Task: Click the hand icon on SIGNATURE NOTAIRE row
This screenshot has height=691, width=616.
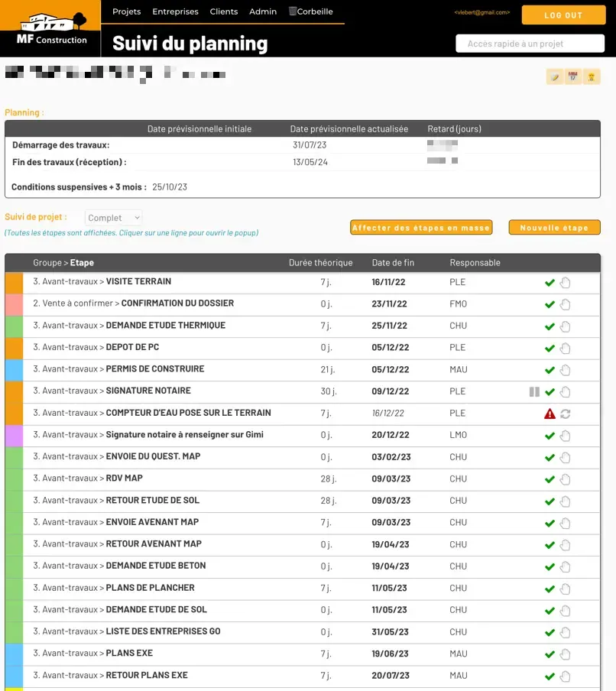Action: point(566,392)
